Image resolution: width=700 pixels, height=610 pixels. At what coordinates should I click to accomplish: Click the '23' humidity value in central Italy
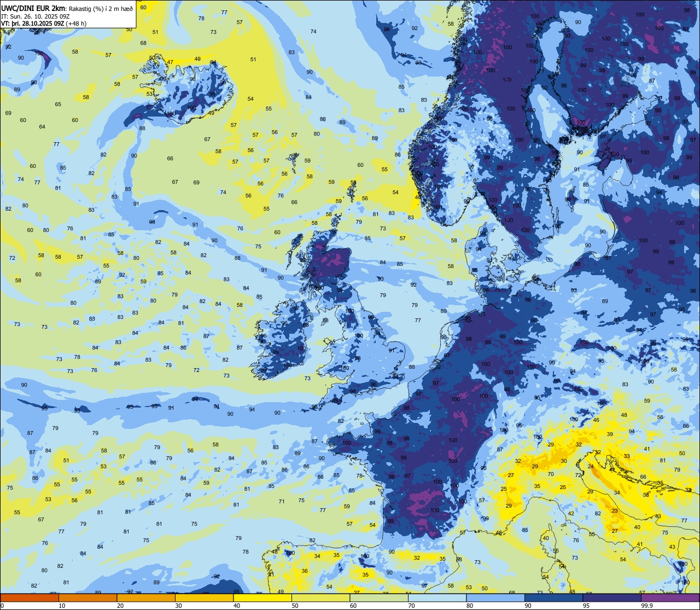tap(615, 511)
